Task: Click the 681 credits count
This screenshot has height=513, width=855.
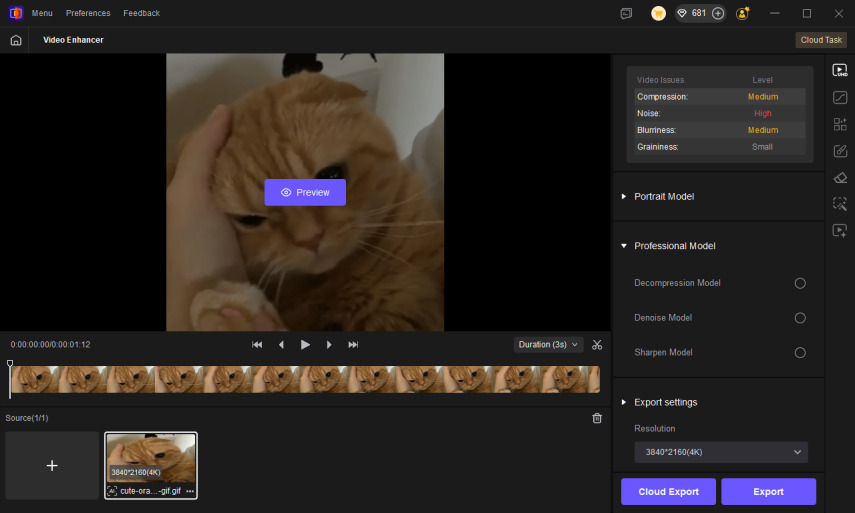Action: tap(699, 13)
